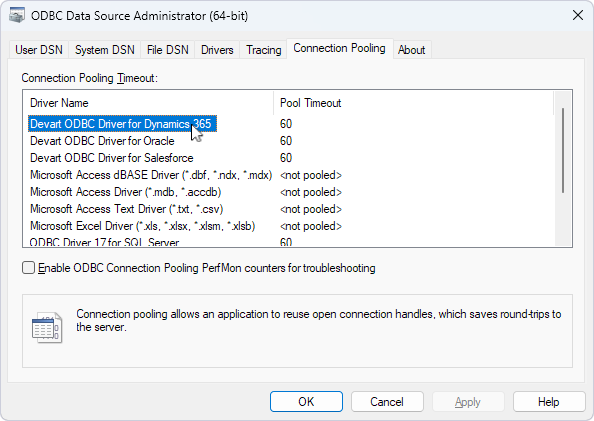
Task: Select Microsoft Access dBASE Driver row
Action: (151, 175)
